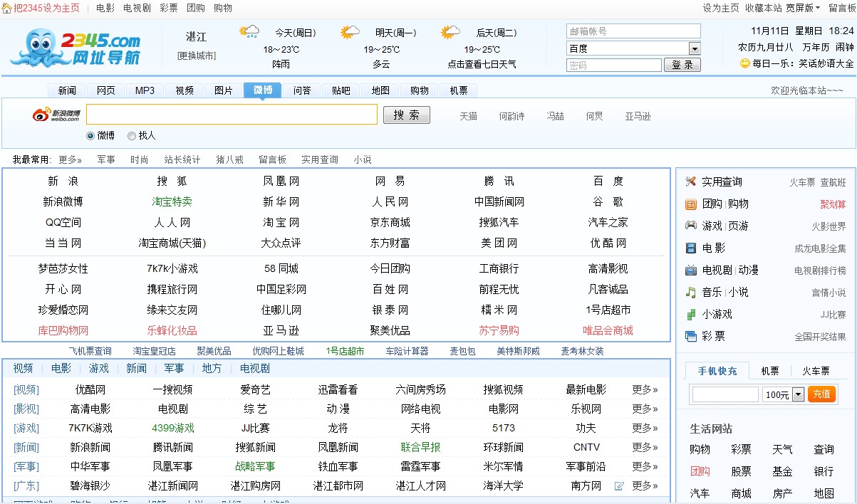
Task: Focus the 邮箱帐号 input field
Action: [x=634, y=31]
